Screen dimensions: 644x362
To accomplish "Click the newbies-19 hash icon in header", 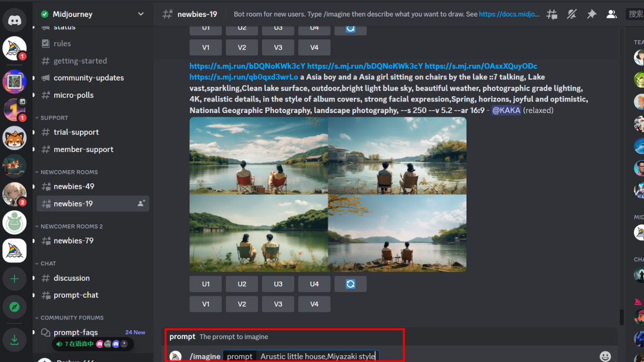I will (x=167, y=14).
